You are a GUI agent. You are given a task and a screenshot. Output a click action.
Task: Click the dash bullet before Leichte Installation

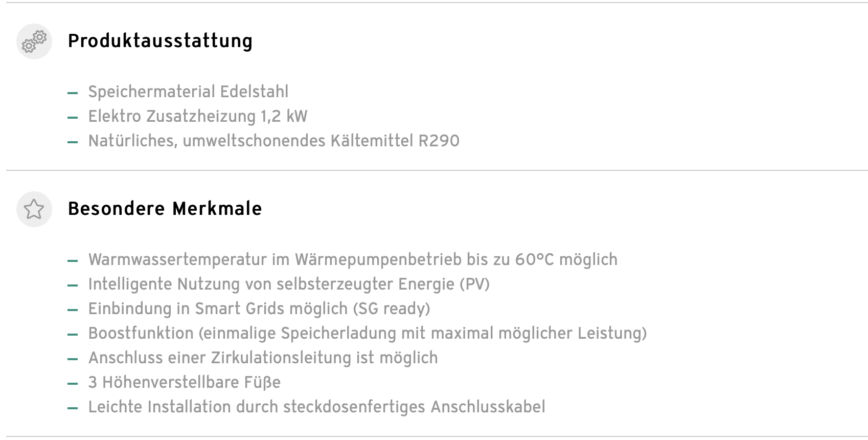[x=73, y=408]
